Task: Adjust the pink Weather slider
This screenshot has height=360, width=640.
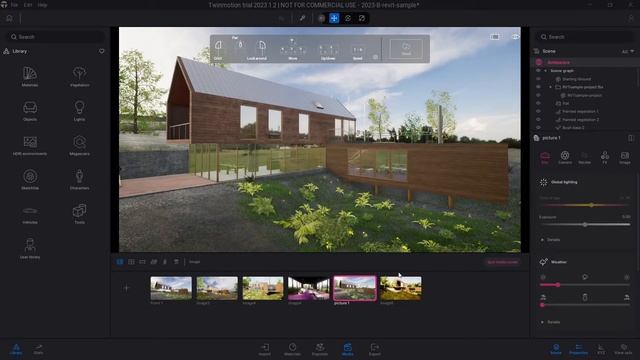Action: tap(584, 285)
